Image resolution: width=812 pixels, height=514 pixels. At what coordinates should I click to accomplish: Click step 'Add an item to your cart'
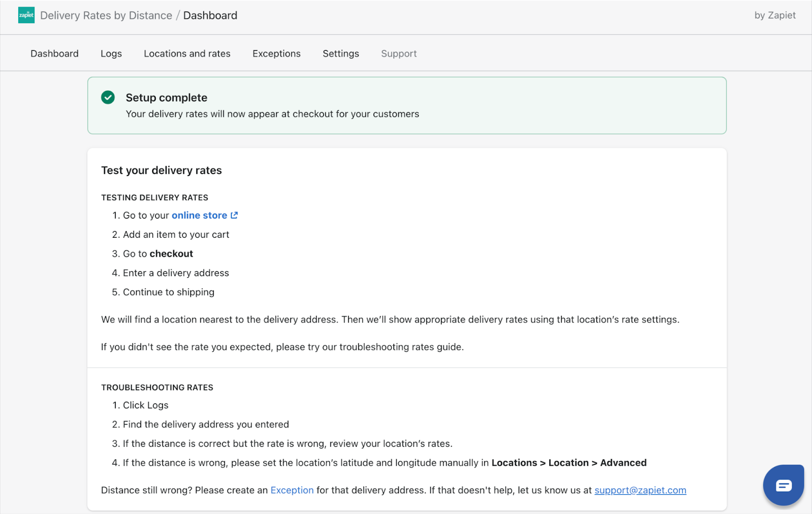(x=176, y=235)
